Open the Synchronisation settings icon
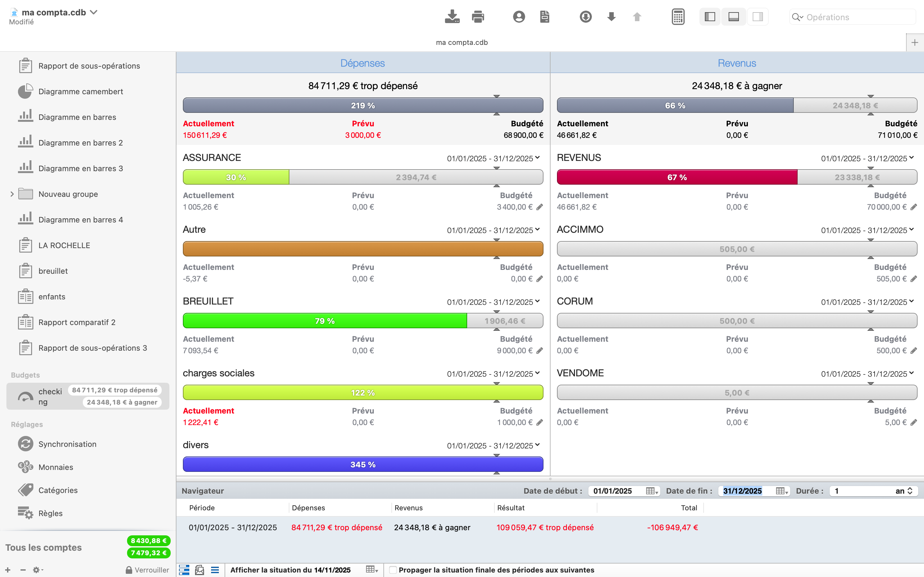This screenshot has height=577, width=924. [x=26, y=444]
